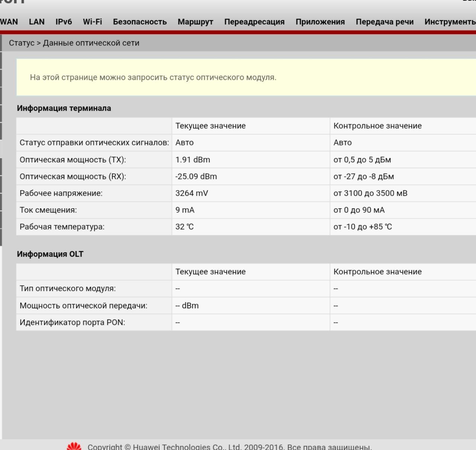This screenshot has height=450, width=476.
Task: Select the OLT value -- dBm
Action: [x=187, y=305]
